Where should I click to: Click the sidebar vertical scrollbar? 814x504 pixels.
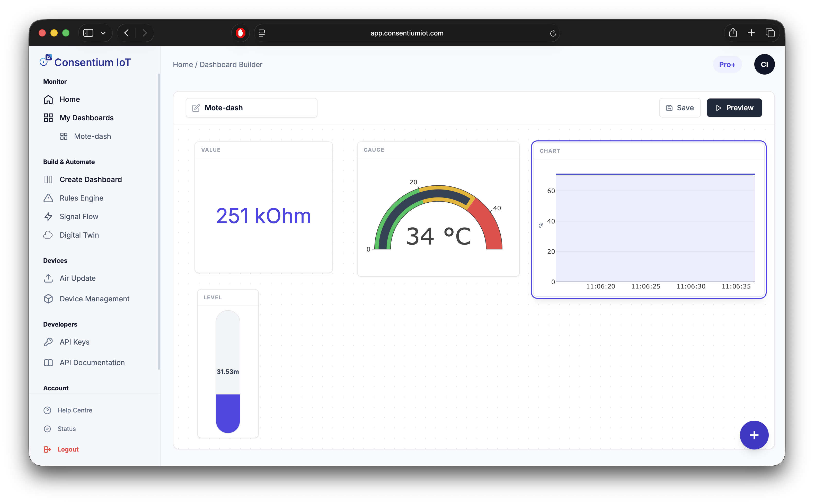(x=159, y=221)
